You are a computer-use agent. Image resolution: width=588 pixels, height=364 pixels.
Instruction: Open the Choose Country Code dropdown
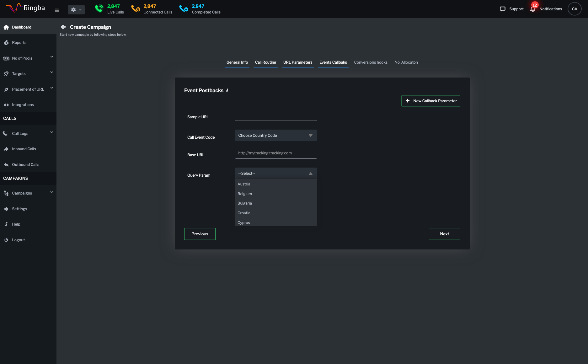(276, 136)
